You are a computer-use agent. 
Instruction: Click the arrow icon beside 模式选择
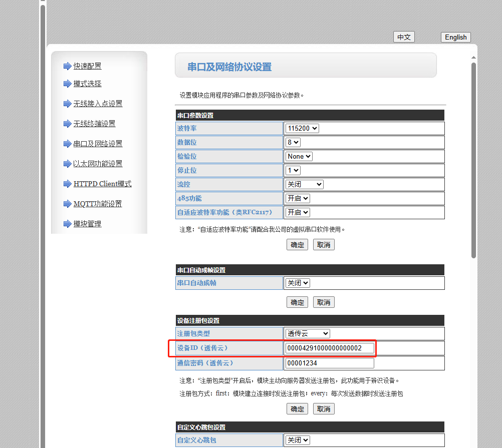[67, 84]
